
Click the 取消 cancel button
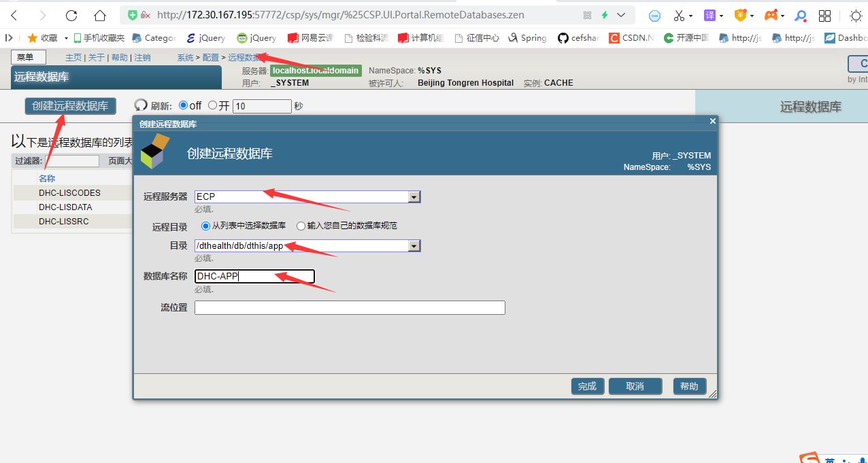tap(635, 386)
